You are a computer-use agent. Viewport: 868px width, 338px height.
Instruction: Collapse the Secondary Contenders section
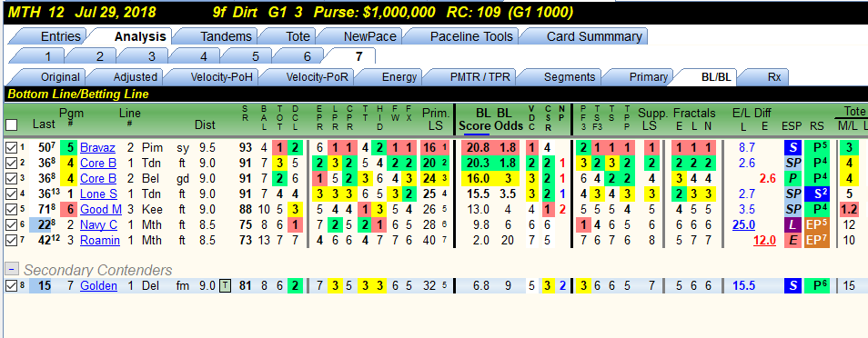[x=11, y=268]
